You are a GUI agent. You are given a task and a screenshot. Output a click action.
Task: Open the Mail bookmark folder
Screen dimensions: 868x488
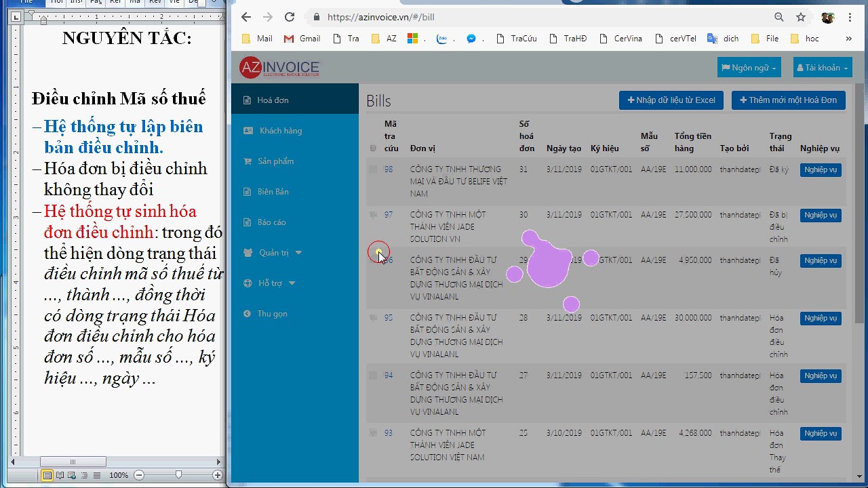(257, 39)
